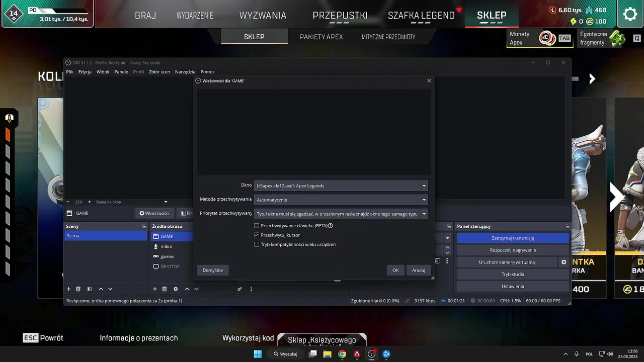The image size is (644, 362).
Task: Move source down in Źródła obrazu panel
Action: tap(197, 289)
